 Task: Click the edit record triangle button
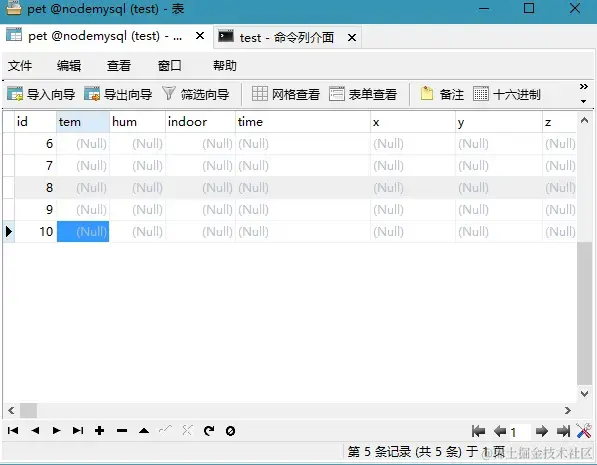click(x=144, y=431)
